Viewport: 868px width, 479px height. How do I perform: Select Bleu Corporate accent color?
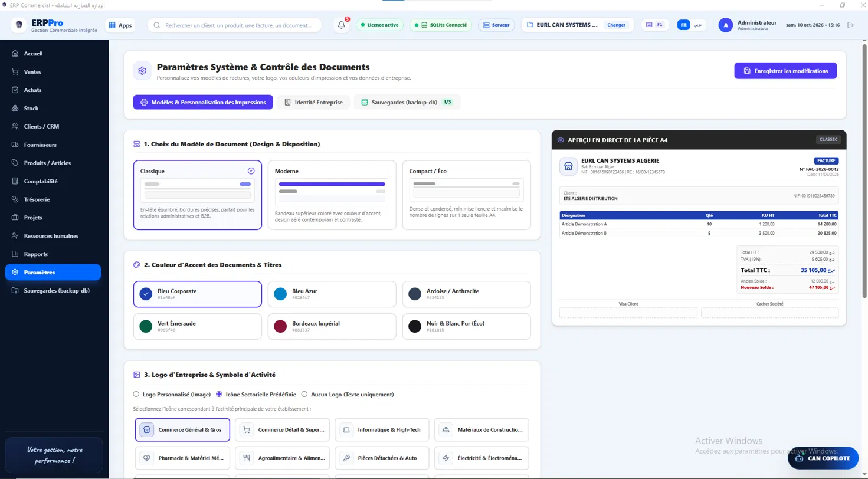pyautogui.click(x=198, y=294)
